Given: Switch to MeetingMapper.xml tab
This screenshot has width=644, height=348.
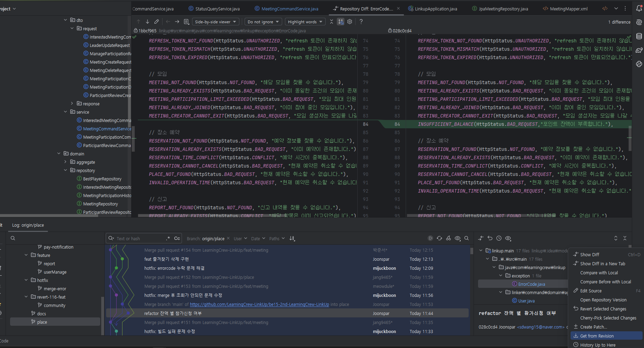Looking at the screenshot, I should pos(565,9).
